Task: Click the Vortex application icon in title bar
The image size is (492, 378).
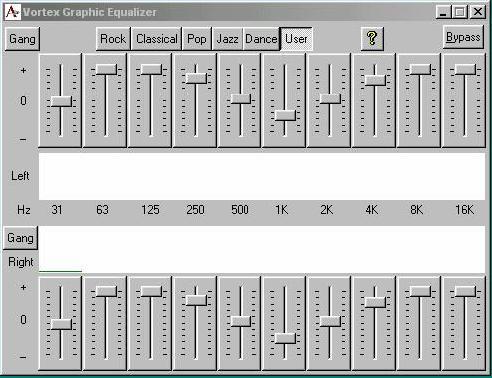Action: (13, 12)
